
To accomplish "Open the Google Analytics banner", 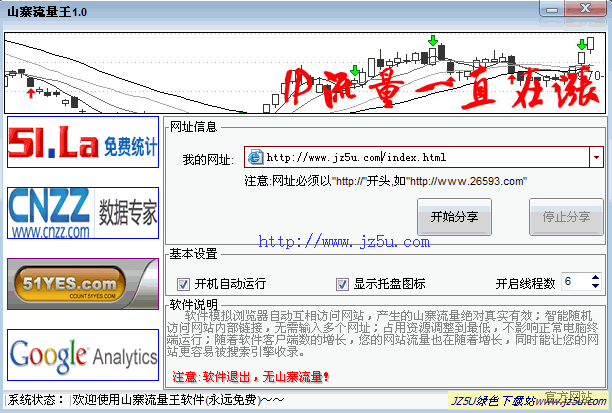I will tap(83, 355).
